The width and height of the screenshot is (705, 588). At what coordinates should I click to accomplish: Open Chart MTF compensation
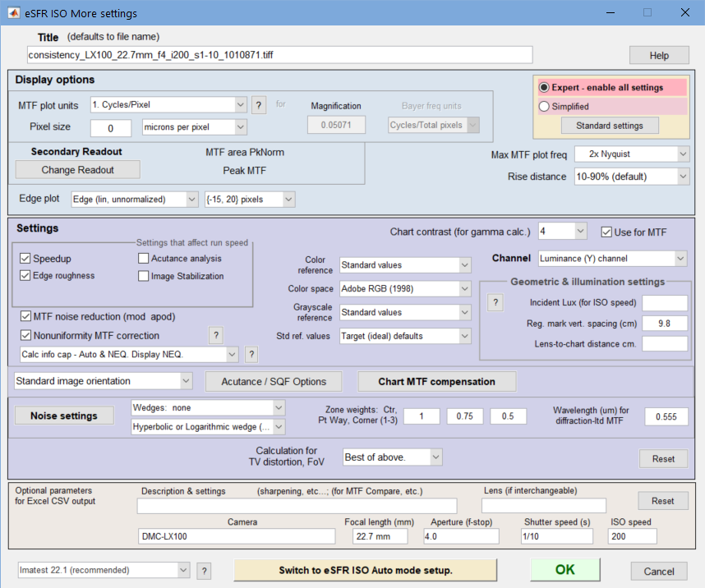[x=436, y=382]
